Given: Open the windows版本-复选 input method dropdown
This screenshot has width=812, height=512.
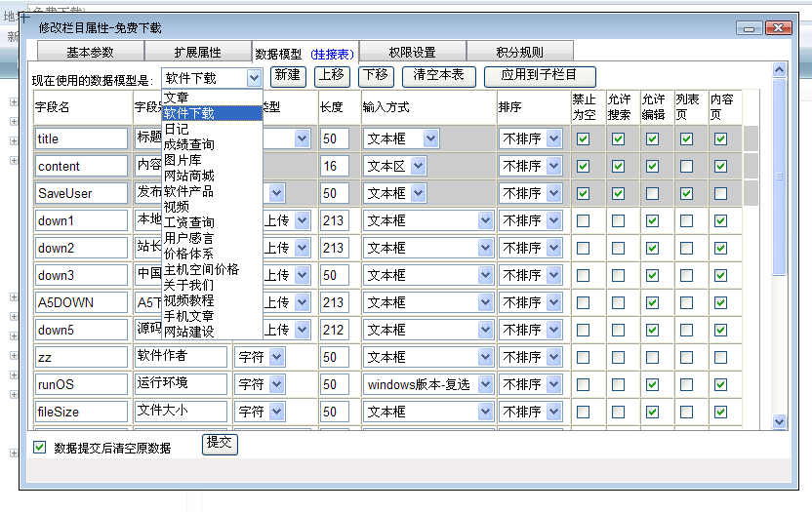Looking at the screenshot, I should pyautogui.click(x=485, y=384).
